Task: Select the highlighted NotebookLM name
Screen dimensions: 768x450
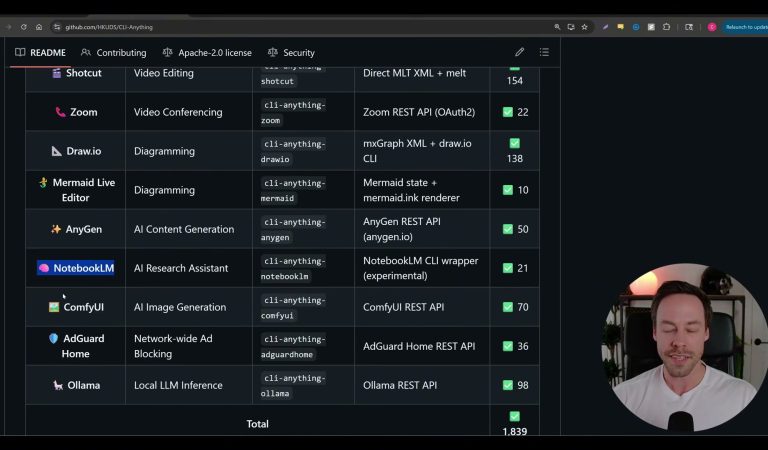Action: pyautogui.click(x=83, y=268)
